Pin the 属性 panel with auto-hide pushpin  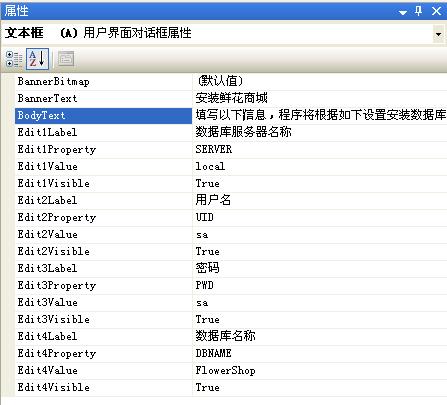pyautogui.click(x=418, y=11)
